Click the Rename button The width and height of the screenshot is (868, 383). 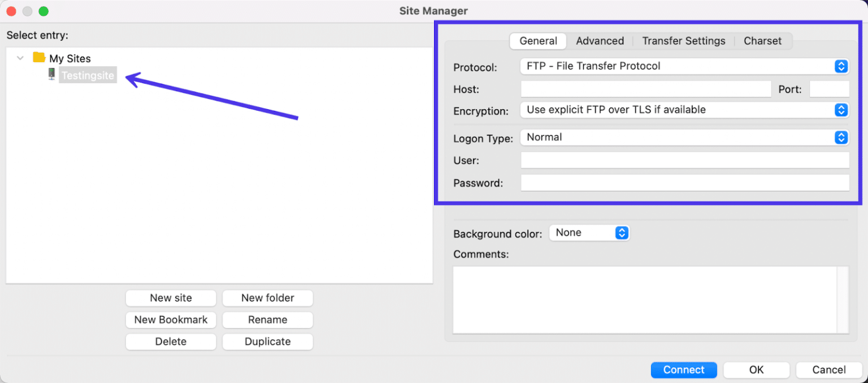coord(267,320)
